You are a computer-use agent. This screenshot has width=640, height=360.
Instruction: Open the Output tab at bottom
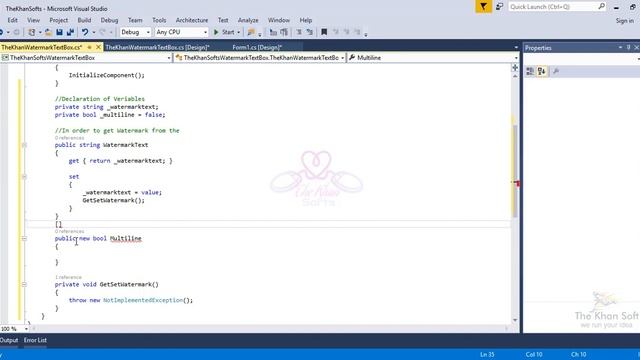(9, 340)
